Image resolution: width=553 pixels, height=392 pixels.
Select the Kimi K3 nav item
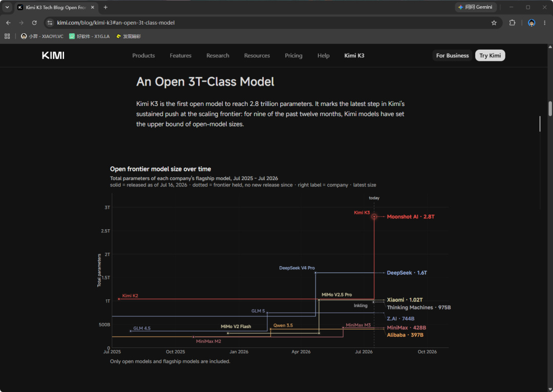tap(354, 55)
